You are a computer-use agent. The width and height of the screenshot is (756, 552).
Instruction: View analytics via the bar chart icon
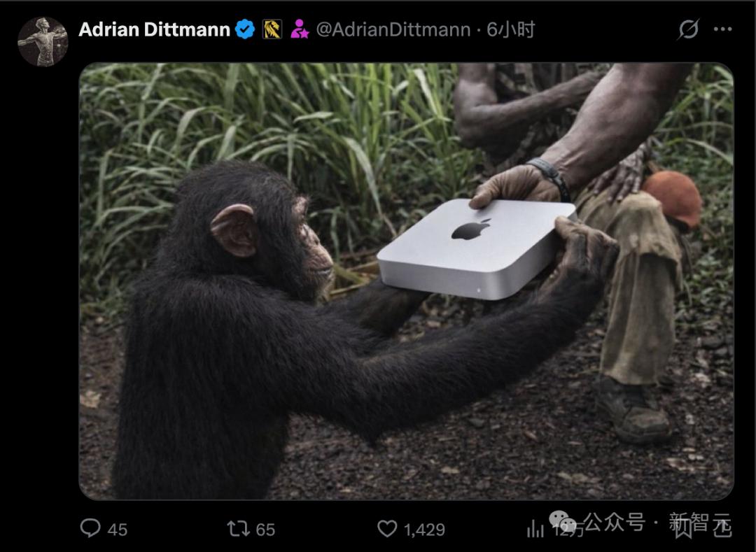pos(535,528)
